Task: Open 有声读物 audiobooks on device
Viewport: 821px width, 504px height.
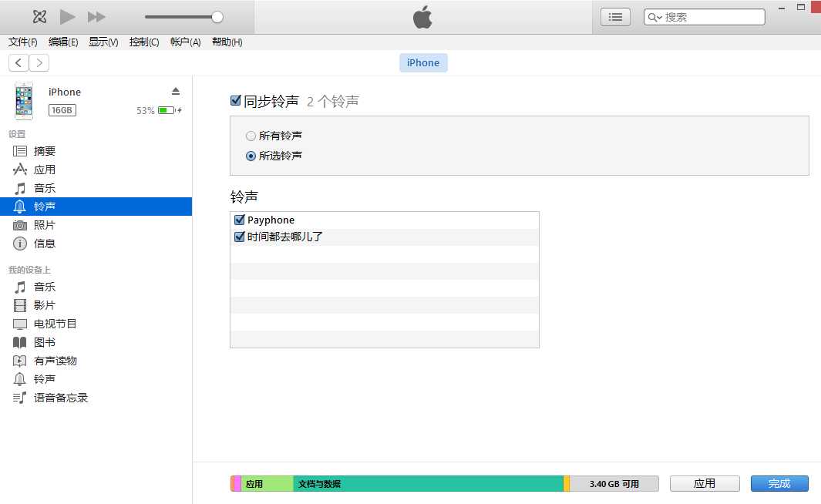Action: [96, 361]
